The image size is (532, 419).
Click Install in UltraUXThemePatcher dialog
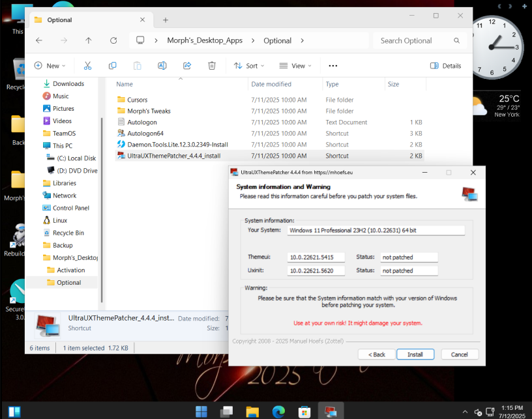(415, 354)
